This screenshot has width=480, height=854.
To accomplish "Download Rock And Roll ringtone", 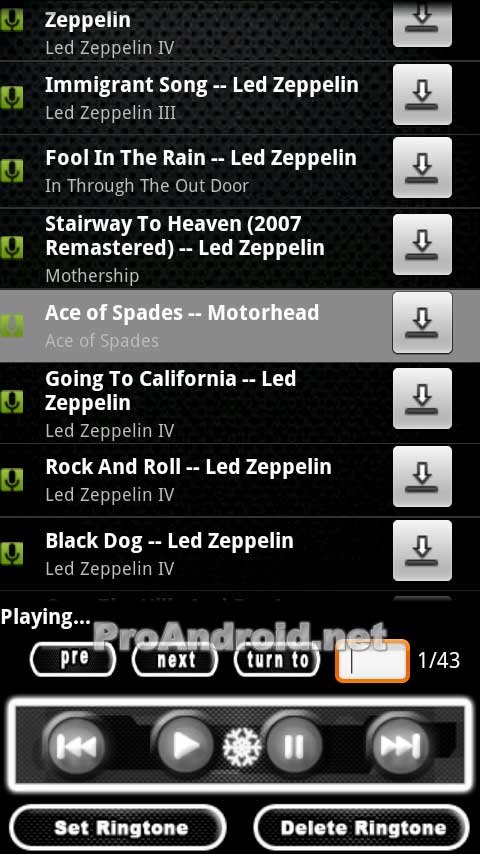I will (x=422, y=477).
